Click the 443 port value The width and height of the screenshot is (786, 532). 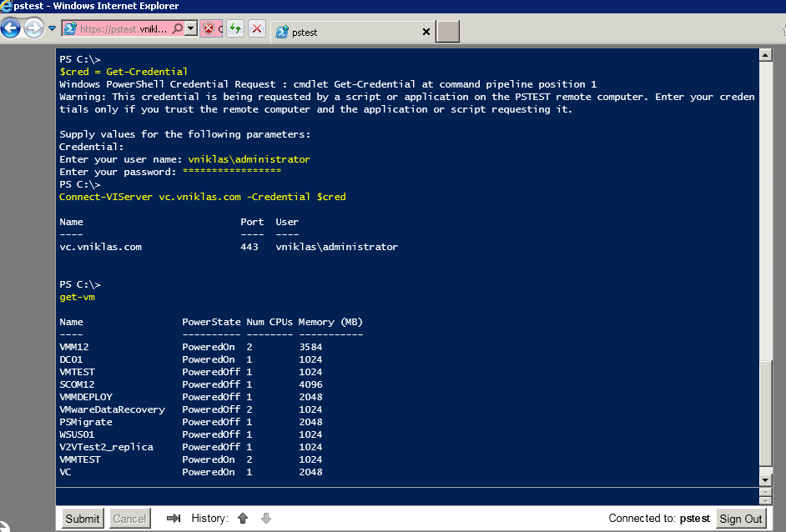(x=249, y=247)
